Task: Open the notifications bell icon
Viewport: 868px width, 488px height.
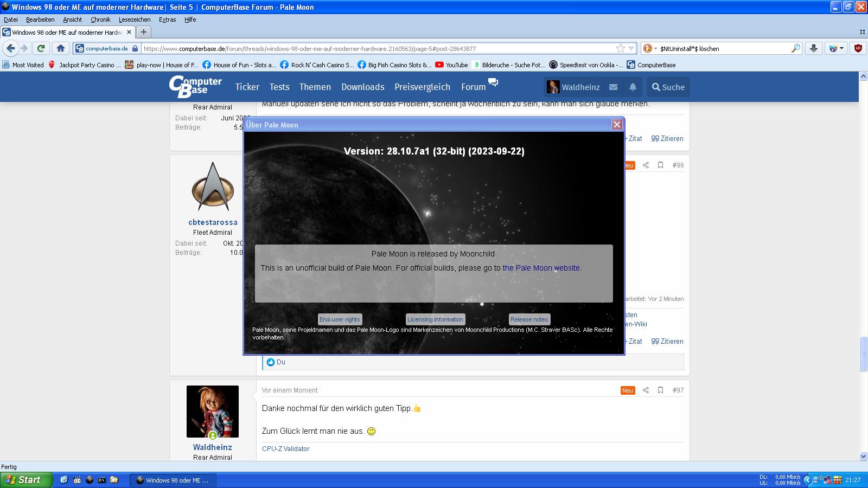Action: 633,87
